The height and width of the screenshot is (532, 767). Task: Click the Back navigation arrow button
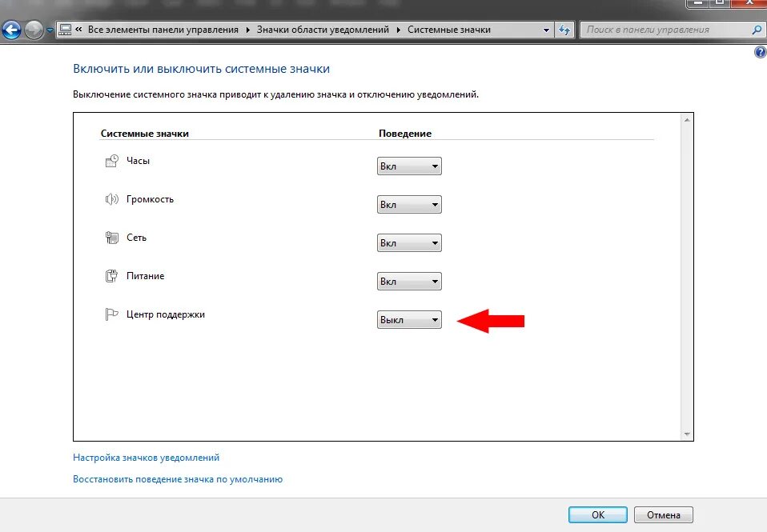pos(11,30)
